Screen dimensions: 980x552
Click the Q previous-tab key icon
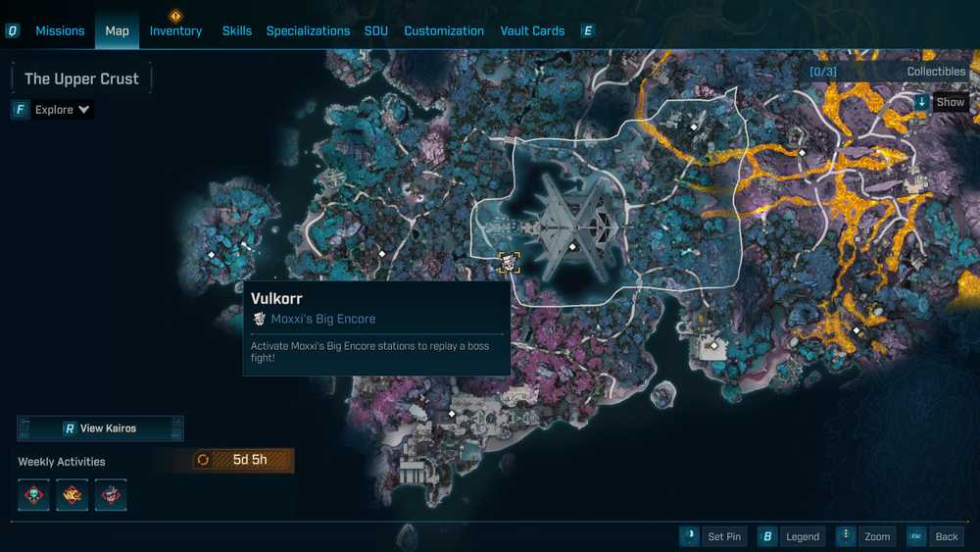click(13, 30)
